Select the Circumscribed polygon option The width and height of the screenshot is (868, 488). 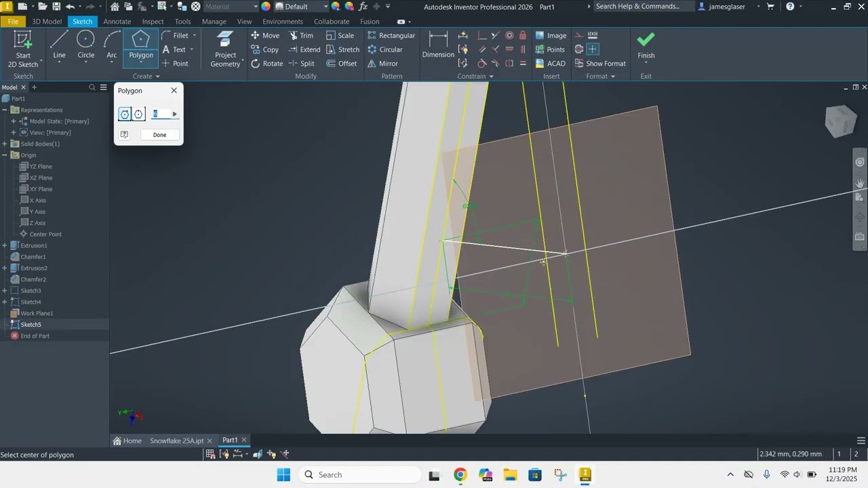tap(138, 114)
